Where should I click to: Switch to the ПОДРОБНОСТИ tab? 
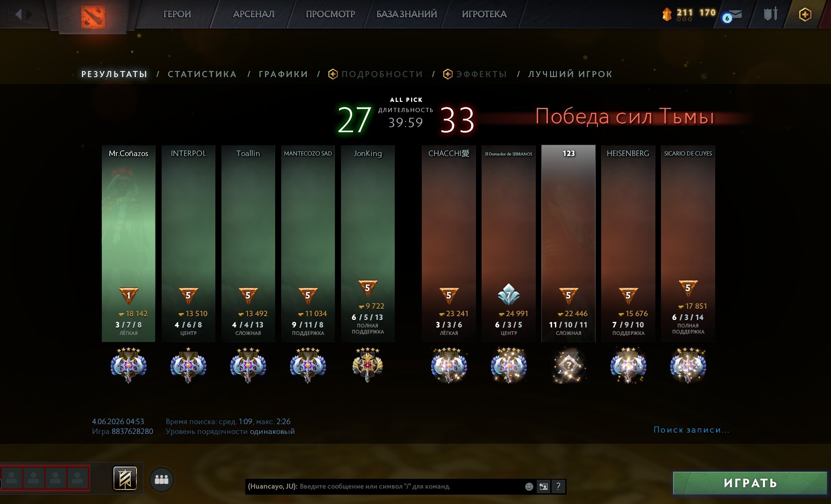pos(382,74)
